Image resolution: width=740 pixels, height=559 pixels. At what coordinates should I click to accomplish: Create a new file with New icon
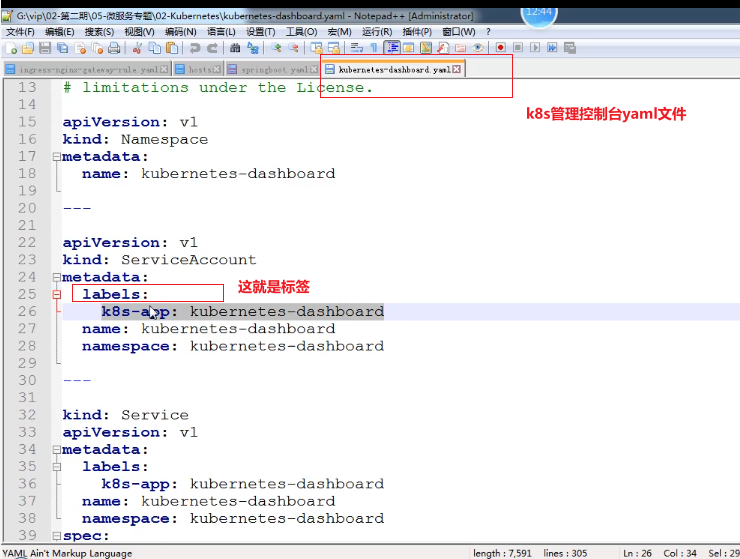(x=11, y=48)
